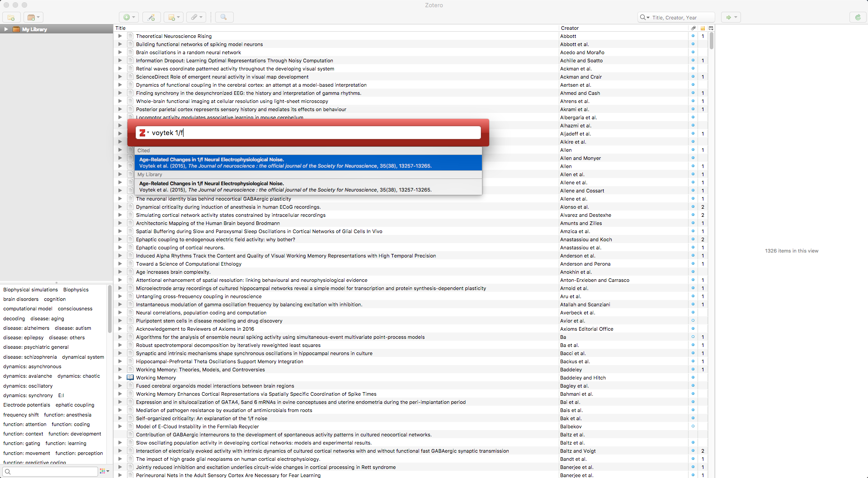Open the search mode magnifier dropdown
This screenshot has width=868, height=478.
[x=645, y=18]
